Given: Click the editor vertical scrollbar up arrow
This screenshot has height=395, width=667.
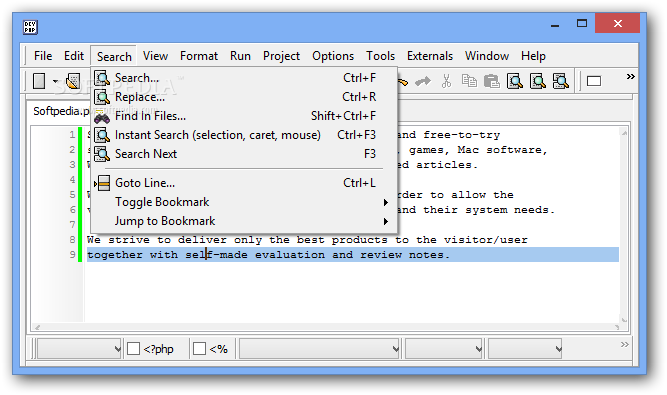Looking at the screenshot, I should (x=624, y=134).
